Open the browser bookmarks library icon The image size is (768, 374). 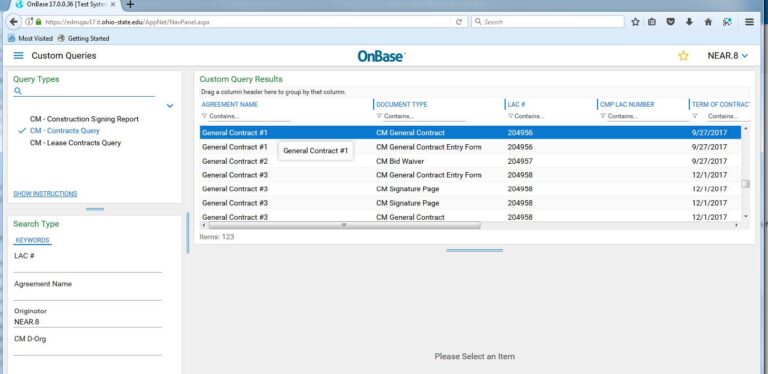(x=652, y=22)
